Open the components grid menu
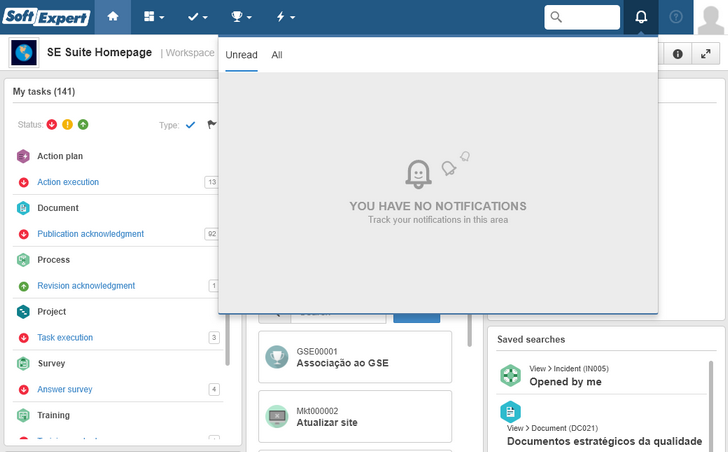728x452 pixels. point(154,17)
